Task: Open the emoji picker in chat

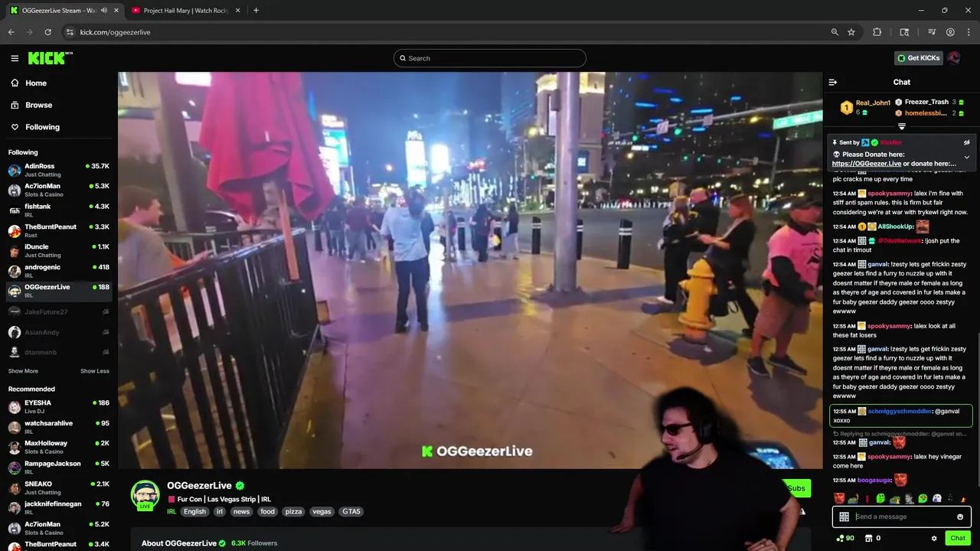Action: (x=960, y=517)
